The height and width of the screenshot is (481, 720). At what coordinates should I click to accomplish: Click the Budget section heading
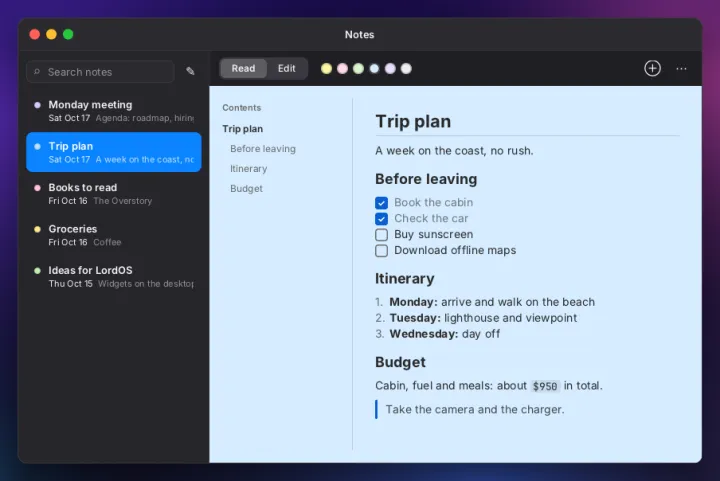tap(400, 362)
